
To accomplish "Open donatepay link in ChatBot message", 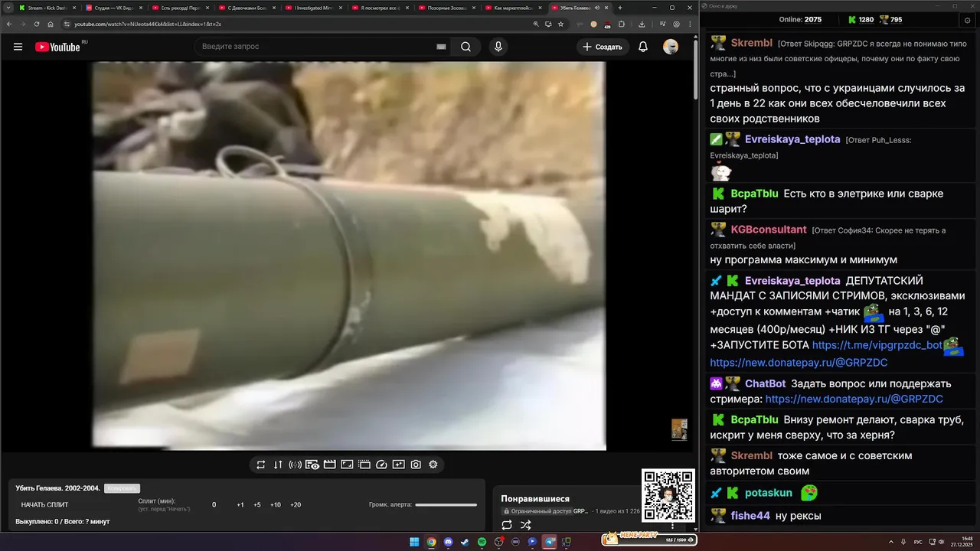I will [x=854, y=399].
